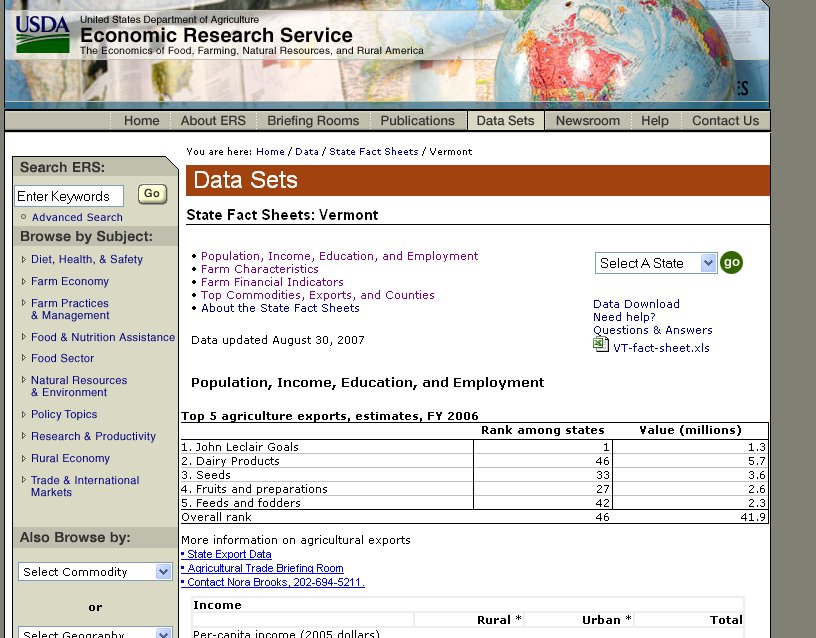
Task: Open the Briefing Rooms nav tab
Action: [313, 121]
